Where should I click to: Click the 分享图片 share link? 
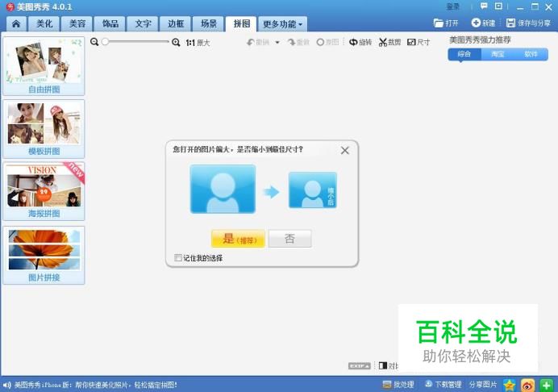[483, 385]
